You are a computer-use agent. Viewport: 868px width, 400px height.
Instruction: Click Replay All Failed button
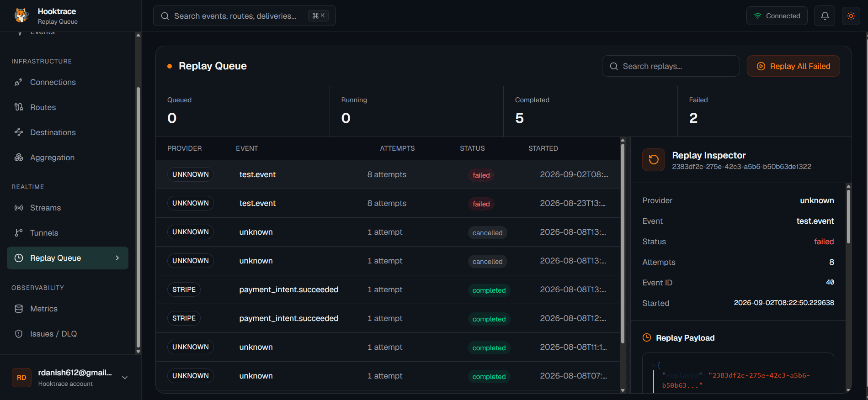pyautogui.click(x=793, y=66)
